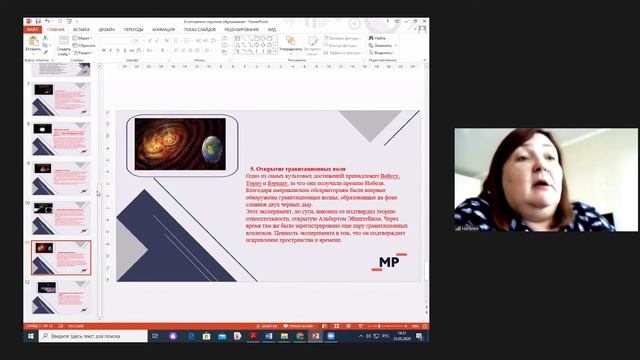Switch to Reading view
Viewport: 640px width, 360px height.
[349, 326]
